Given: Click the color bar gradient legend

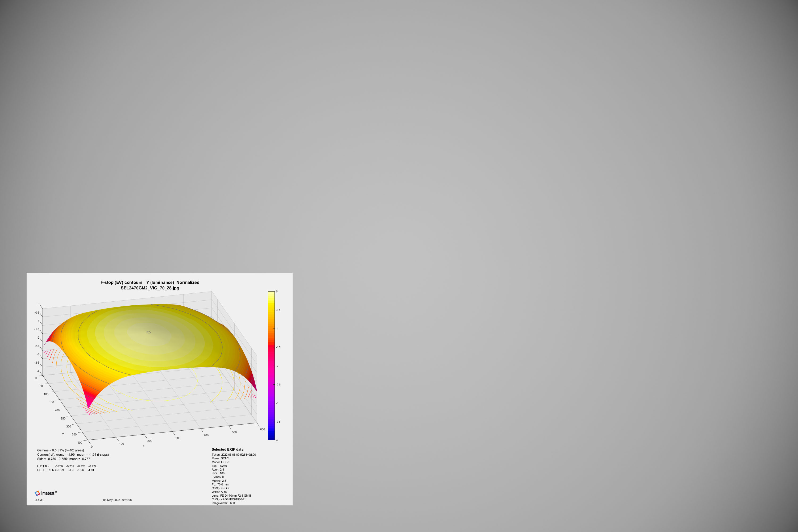Looking at the screenshot, I should pyautogui.click(x=271, y=366).
